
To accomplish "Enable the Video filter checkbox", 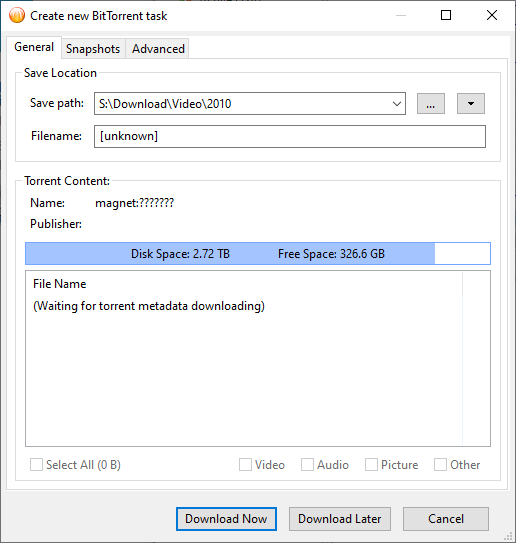I will point(245,465).
